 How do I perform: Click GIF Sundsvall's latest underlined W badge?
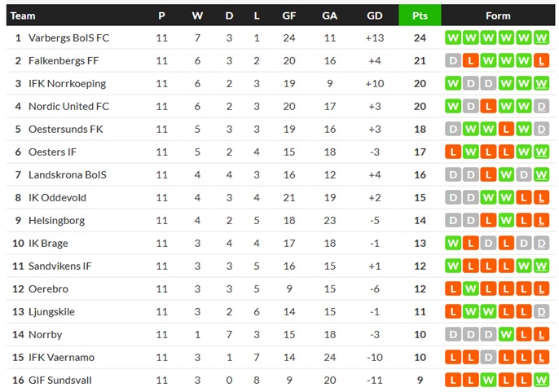pos(541,381)
